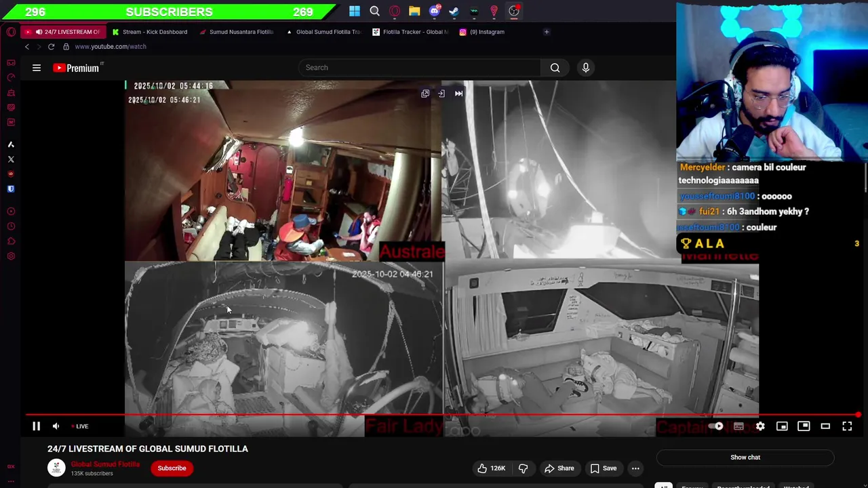This screenshot has height=488, width=868.
Task: Open X (Twitter) panel in sidebar
Action: 11,159
